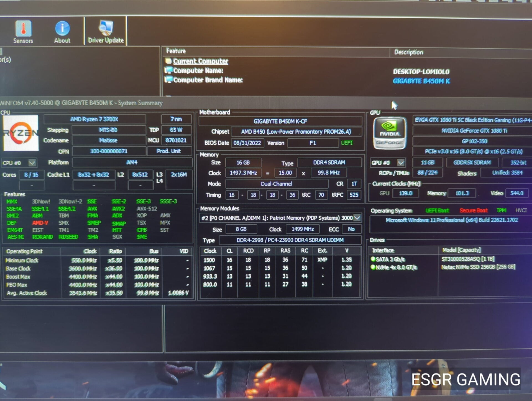
Task: Click the MTS-B0 stepping field
Action: pyautogui.click(x=109, y=130)
